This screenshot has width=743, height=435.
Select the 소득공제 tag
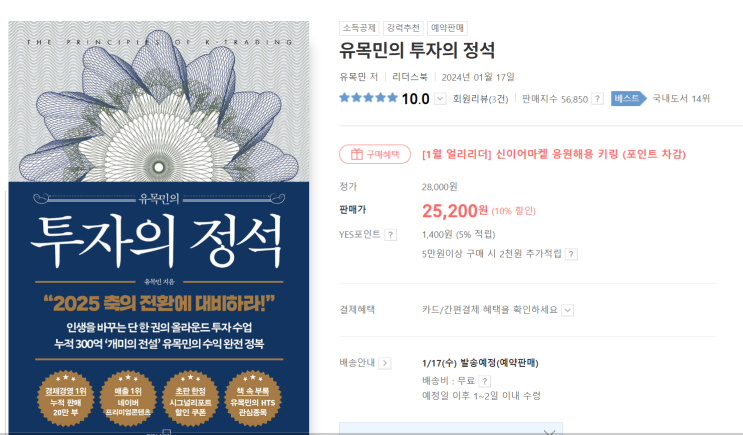click(x=359, y=28)
